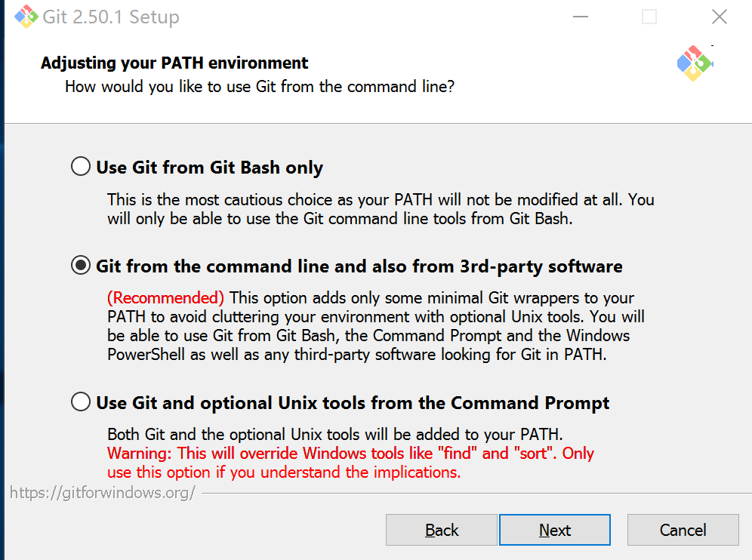Image resolution: width=752 pixels, height=560 pixels.
Task: Select the "Git from the command line" radio button
Action: click(81, 265)
